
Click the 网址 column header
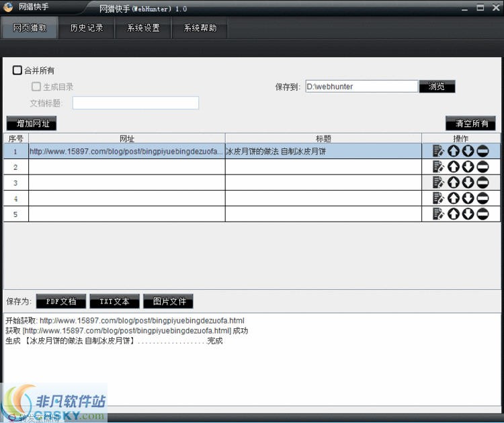(127, 138)
